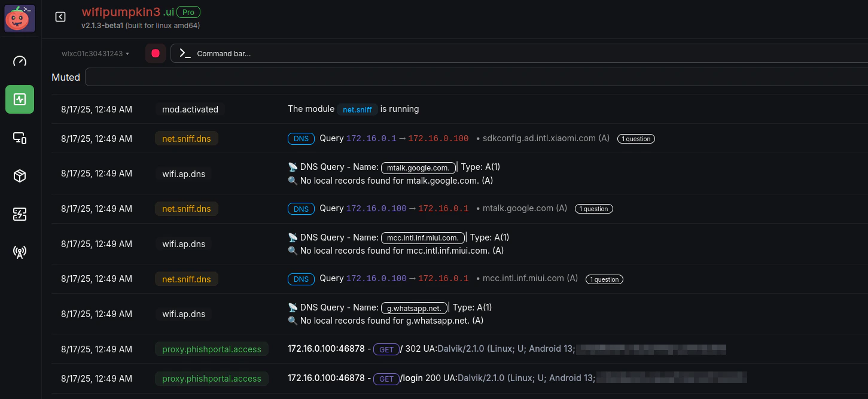
Task: Click the back chevron beside wifipumpkin3 title
Action: [60, 17]
